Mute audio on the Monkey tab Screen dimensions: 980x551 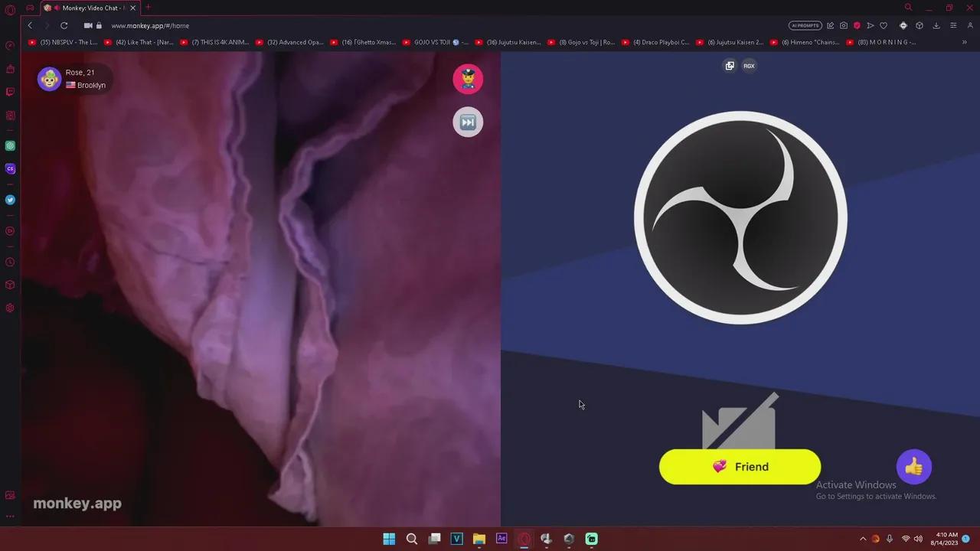(57, 8)
